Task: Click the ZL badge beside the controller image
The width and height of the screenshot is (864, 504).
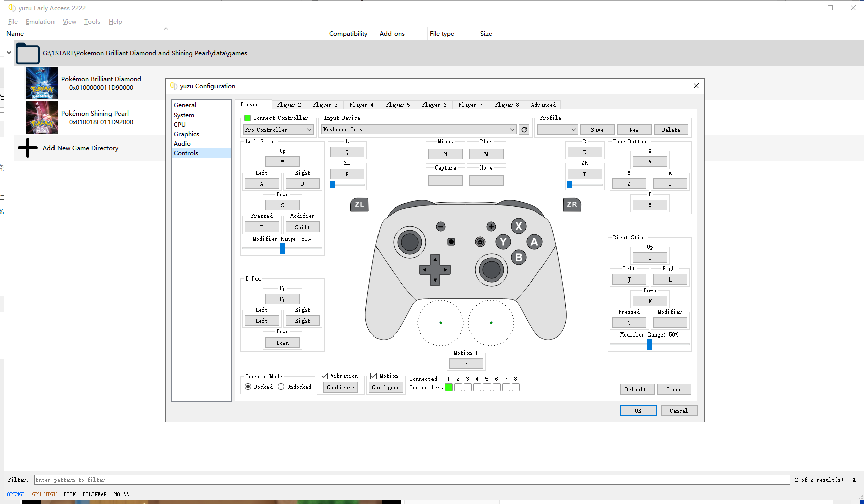Action: 359,204
